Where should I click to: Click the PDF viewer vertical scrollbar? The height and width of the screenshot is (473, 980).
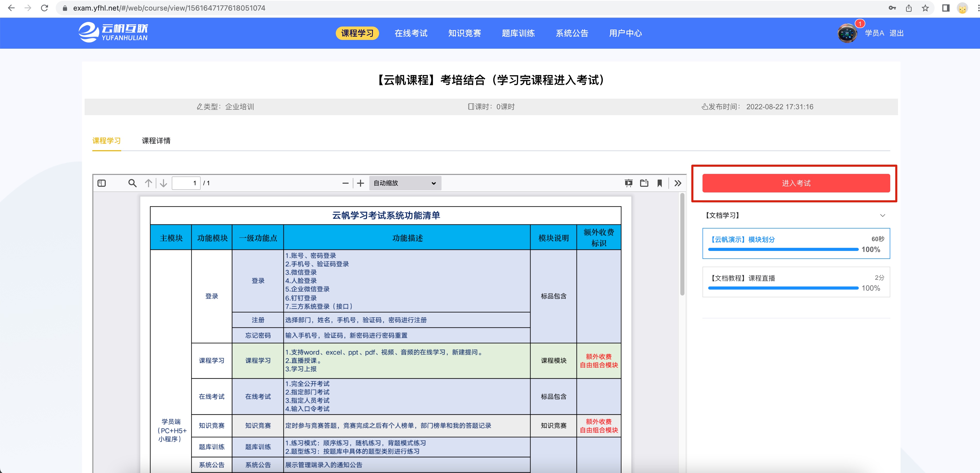click(x=682, y=244)
